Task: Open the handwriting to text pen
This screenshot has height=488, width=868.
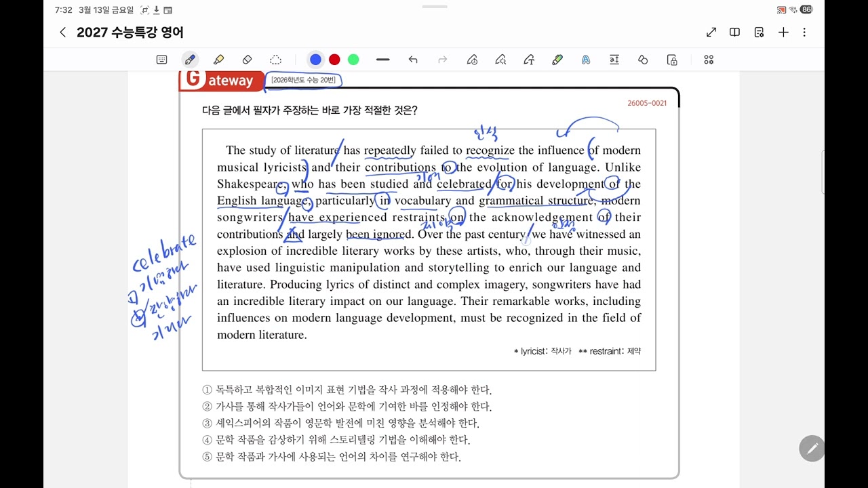Action: click(x=529, y=60)
